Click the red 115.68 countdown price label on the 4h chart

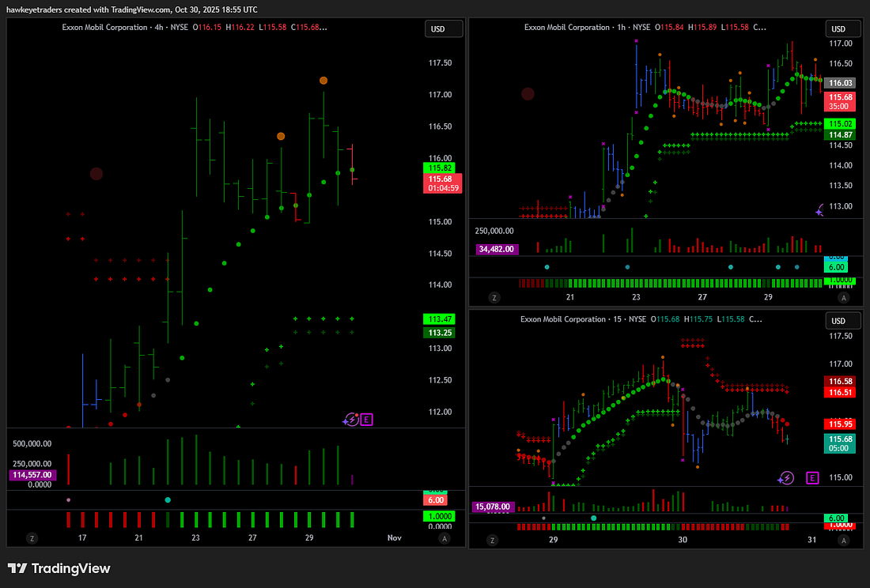[x=442, y=183]
